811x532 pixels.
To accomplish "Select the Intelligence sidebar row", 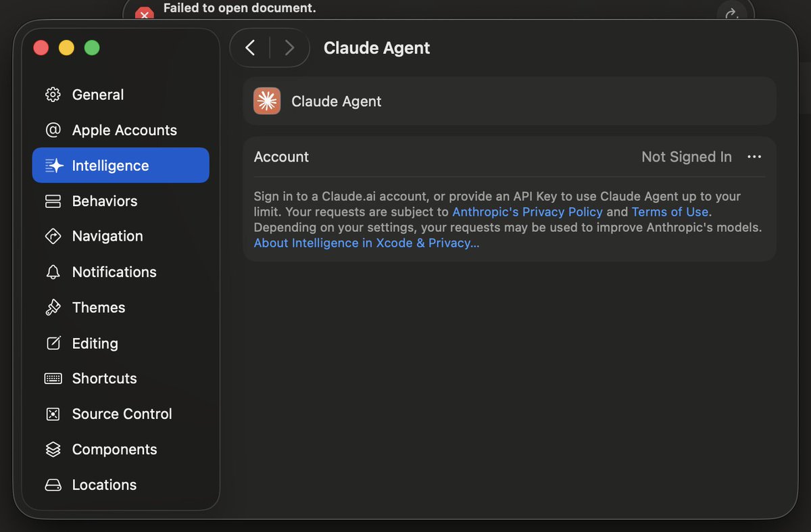I will click(121, 166).
